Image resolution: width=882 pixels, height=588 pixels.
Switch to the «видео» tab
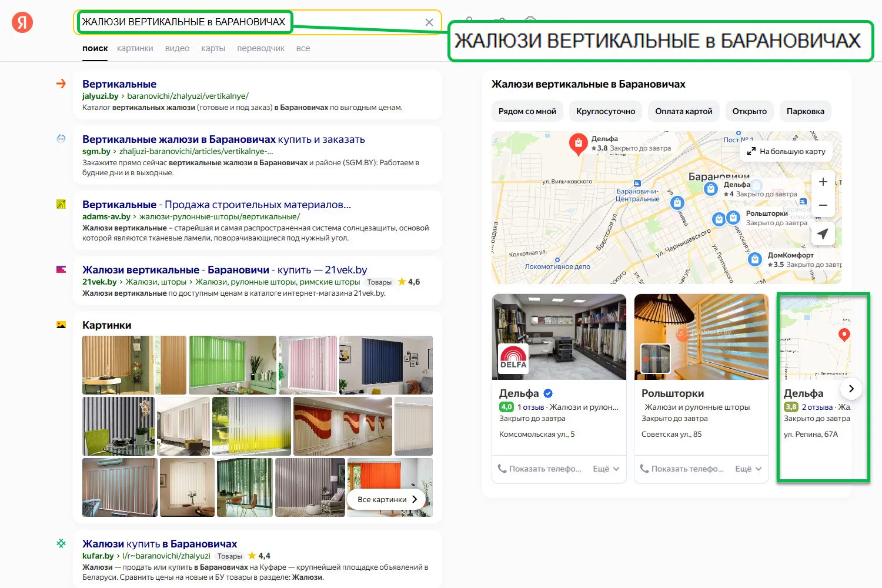coord(177,48)
